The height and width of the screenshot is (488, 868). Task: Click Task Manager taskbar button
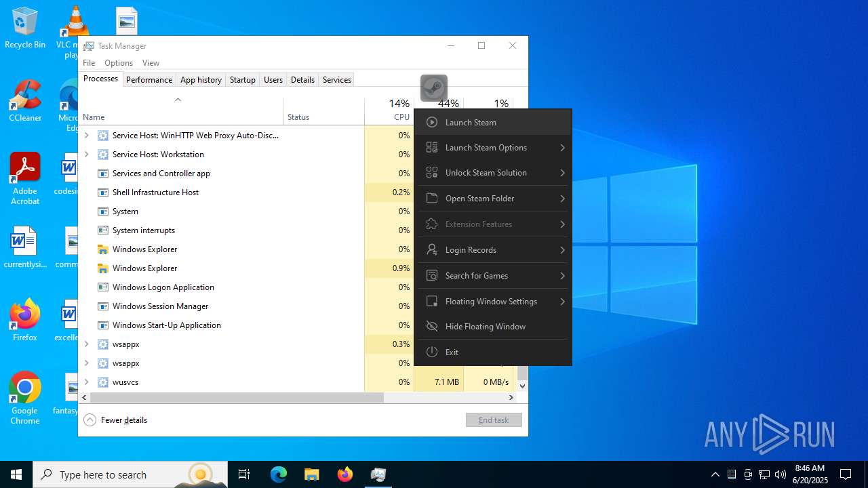(x=378, y=474)
